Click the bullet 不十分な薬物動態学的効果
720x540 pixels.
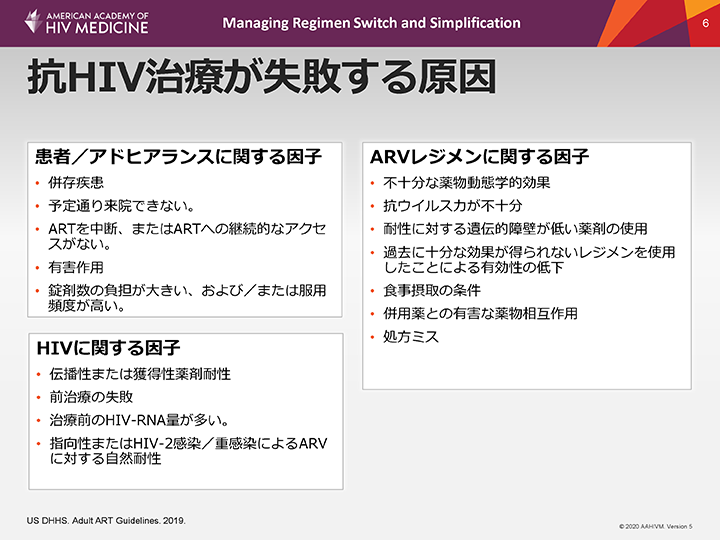pos(467,183)
